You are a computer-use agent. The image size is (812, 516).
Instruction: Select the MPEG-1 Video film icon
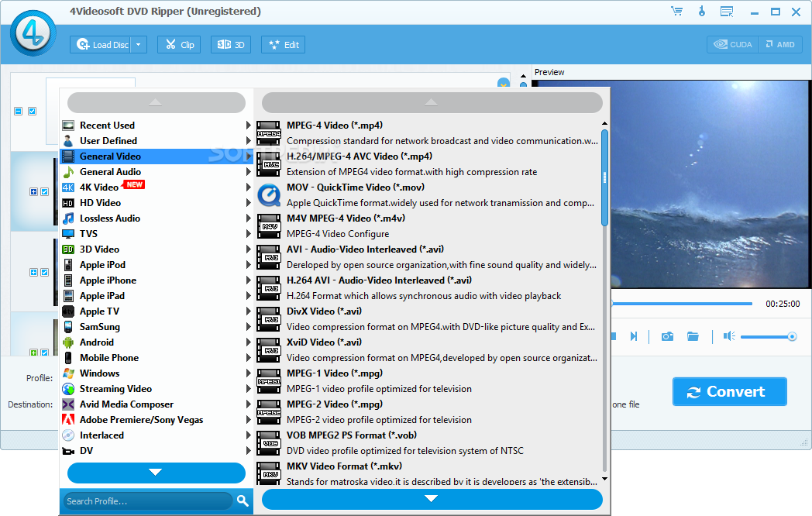point(269,381)
